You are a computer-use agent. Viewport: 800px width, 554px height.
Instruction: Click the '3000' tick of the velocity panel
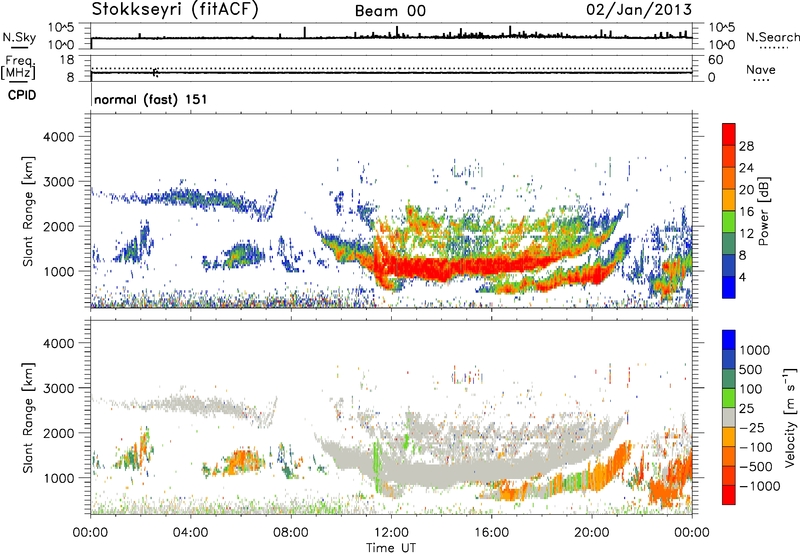coord(59,388)
